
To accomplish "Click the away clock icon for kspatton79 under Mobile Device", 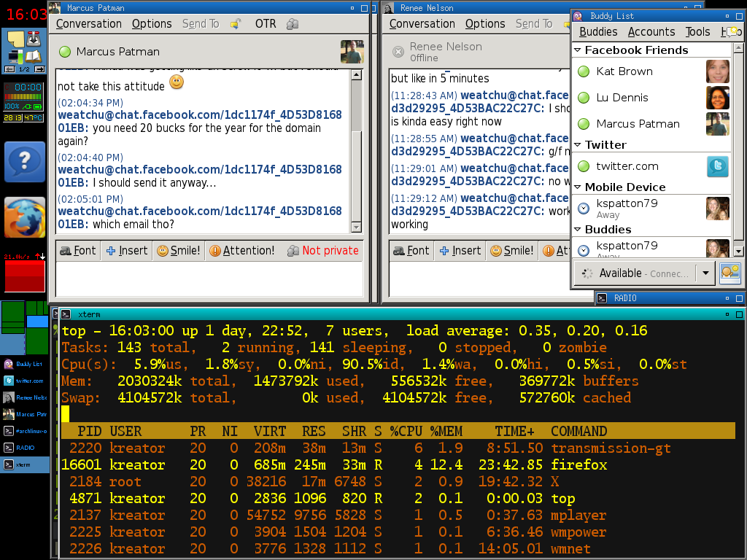I will coord(584,208).
